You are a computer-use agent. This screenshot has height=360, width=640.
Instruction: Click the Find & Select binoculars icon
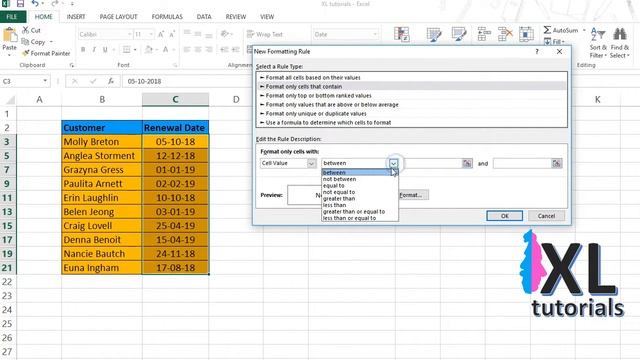coord(620,34)
